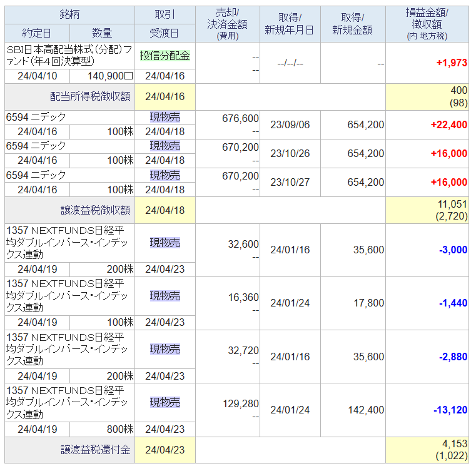The image size is (476, 471).
Task: Click the 取得/新規年月日 column header
Action: [290, 24]
